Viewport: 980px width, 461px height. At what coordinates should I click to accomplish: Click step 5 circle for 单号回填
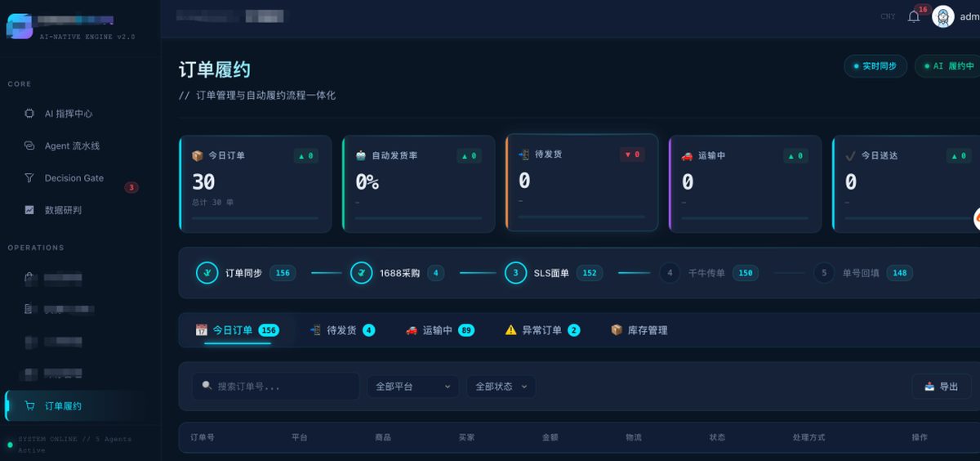point(824,273)
